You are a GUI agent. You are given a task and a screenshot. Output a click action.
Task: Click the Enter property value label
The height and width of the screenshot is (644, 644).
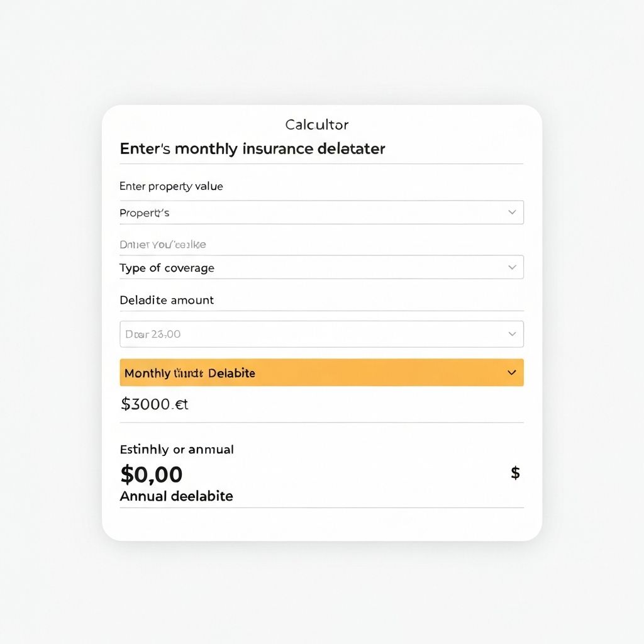click(171, 186)
